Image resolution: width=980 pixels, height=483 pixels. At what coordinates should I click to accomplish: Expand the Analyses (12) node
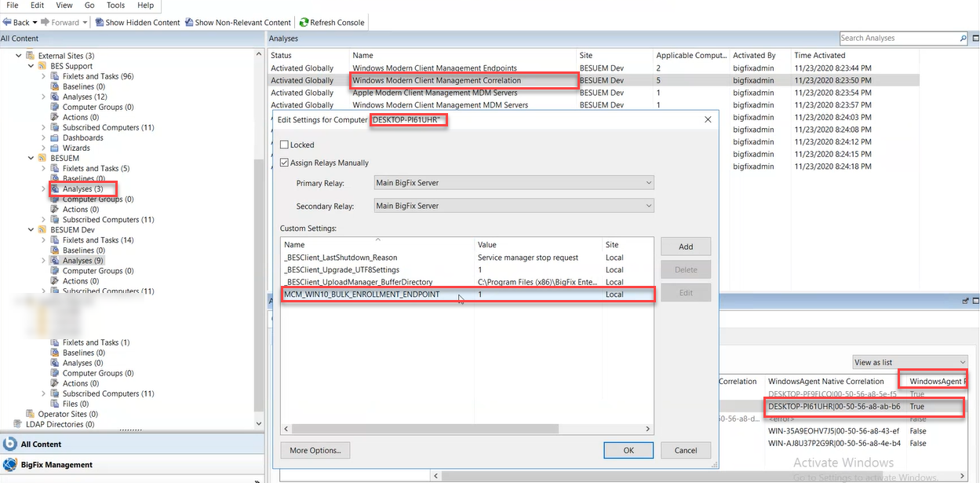(x=43, y=97)
